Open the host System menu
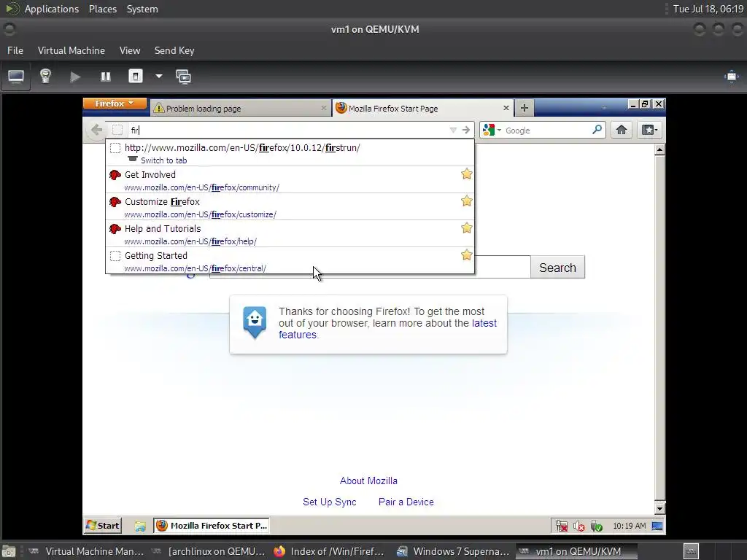The image size is (747, 560). (x=142, y=9)
